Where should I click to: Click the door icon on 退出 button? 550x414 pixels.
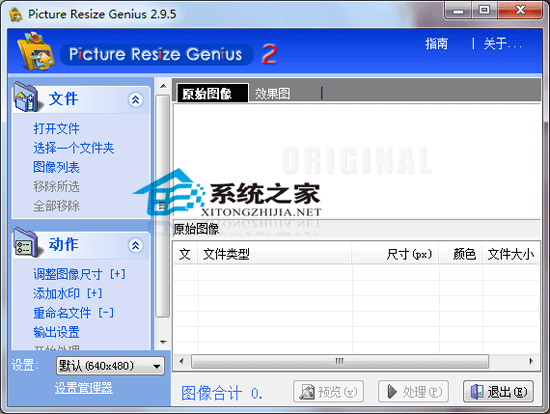point(477,392)
